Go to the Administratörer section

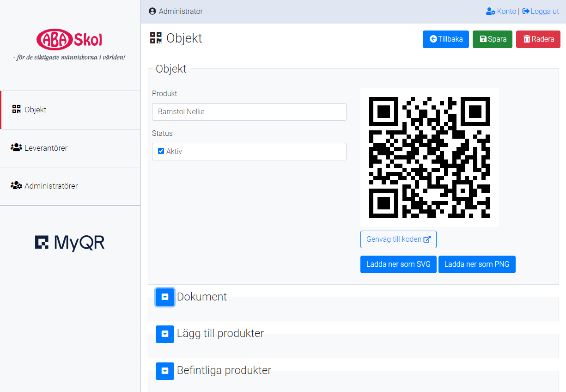[70, 186]
